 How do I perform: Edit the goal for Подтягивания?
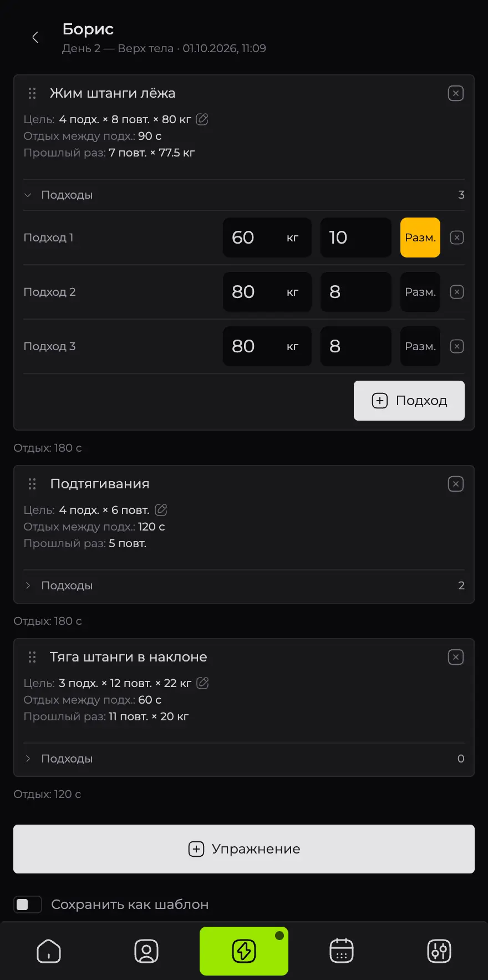pos(161,510)
